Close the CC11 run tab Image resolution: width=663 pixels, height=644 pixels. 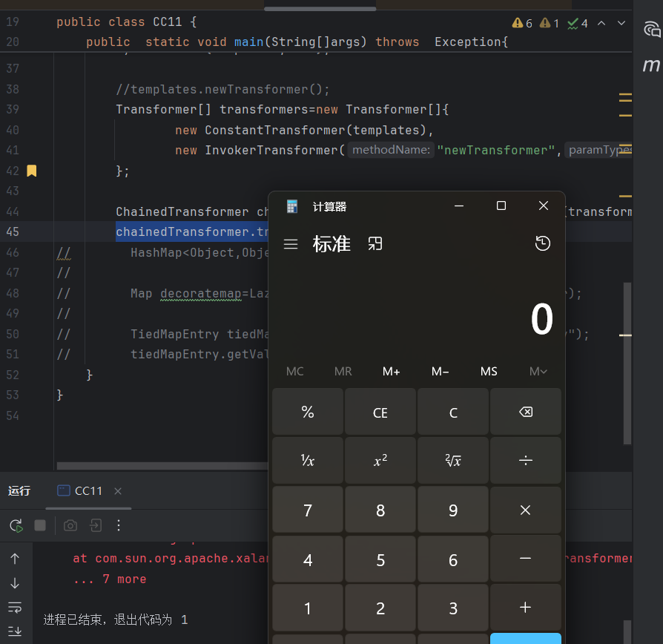118,490
